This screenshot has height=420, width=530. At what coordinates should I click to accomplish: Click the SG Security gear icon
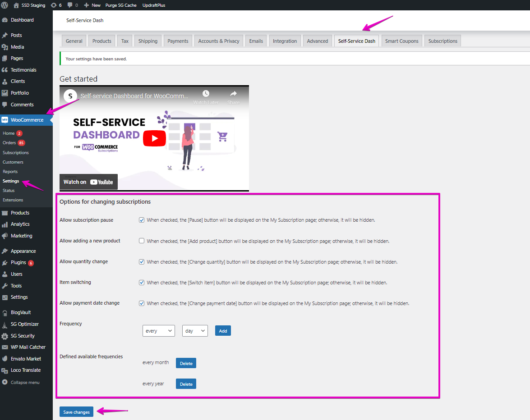[5, 336]
